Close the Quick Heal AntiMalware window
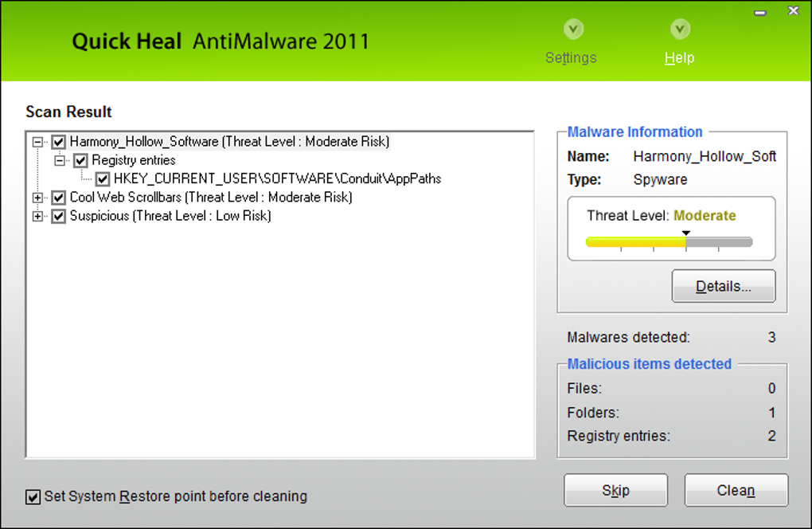This screenshot has width=812, height=529. coord(794,10)
